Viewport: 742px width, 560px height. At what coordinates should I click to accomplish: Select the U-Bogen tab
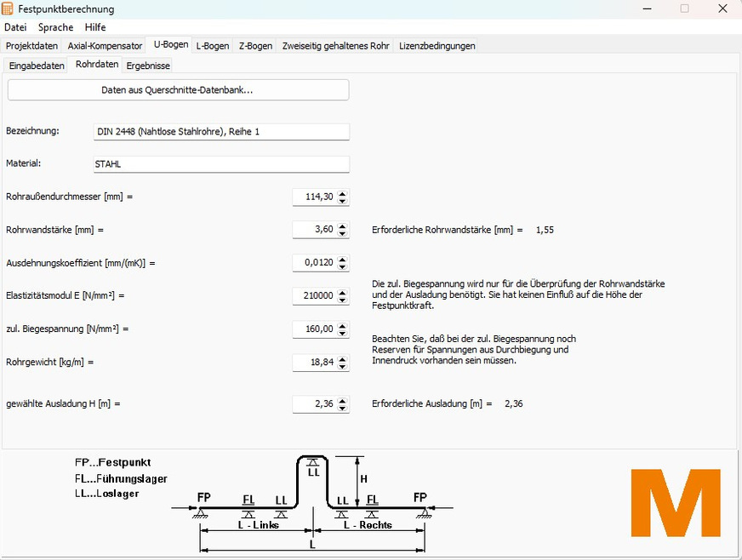point(171,44)
